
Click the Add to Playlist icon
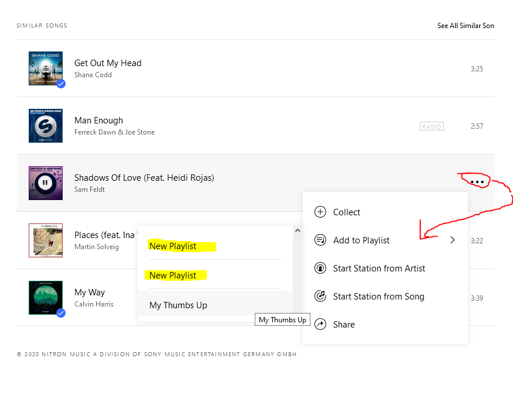[320, 240]
